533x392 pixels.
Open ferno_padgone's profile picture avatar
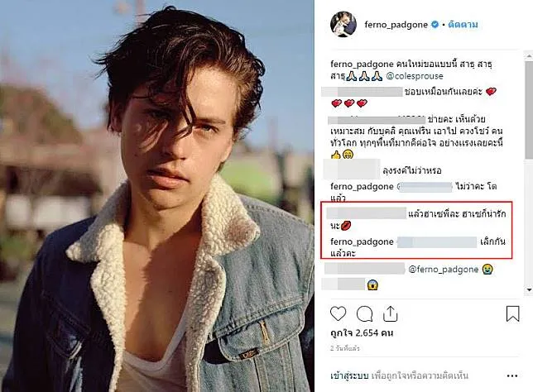344,24
